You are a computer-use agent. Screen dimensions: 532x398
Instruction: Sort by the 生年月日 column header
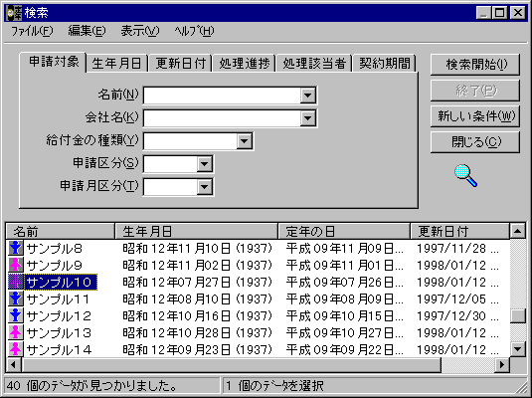(197, 232)
